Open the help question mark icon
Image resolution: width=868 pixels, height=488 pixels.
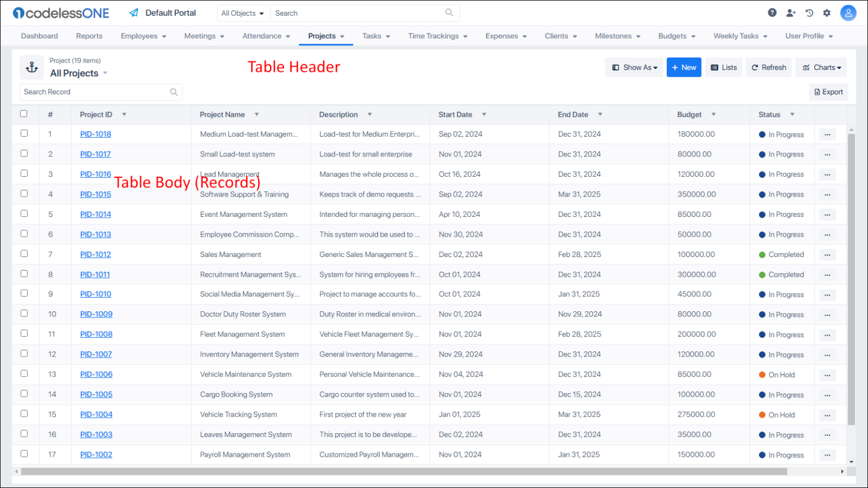[772, 13]
